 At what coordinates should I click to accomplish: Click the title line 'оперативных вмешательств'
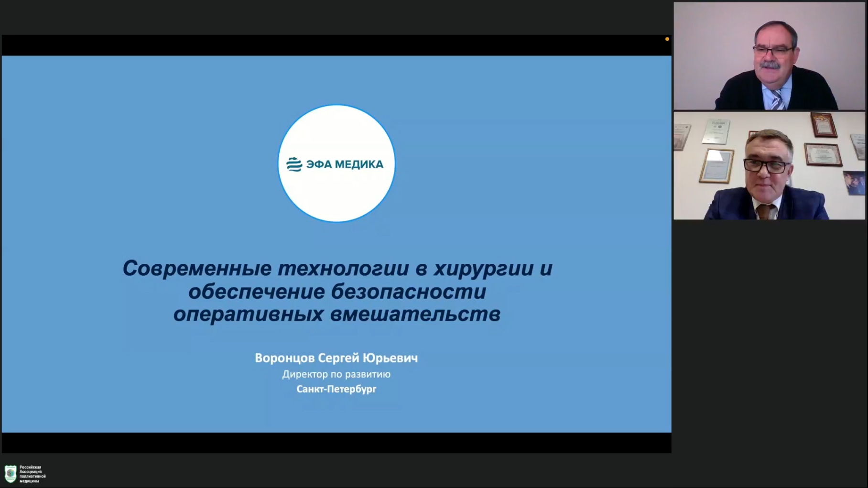click(336, 314)
